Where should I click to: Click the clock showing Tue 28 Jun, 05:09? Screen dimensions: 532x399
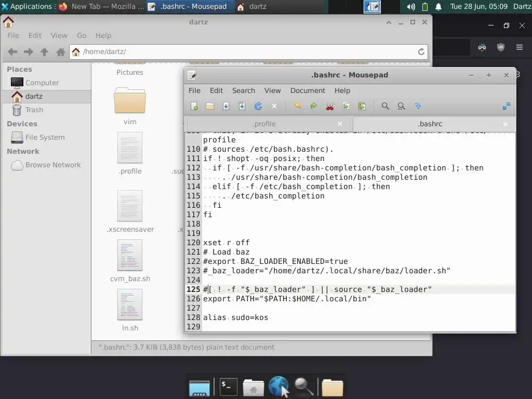(x=478, y=6)
